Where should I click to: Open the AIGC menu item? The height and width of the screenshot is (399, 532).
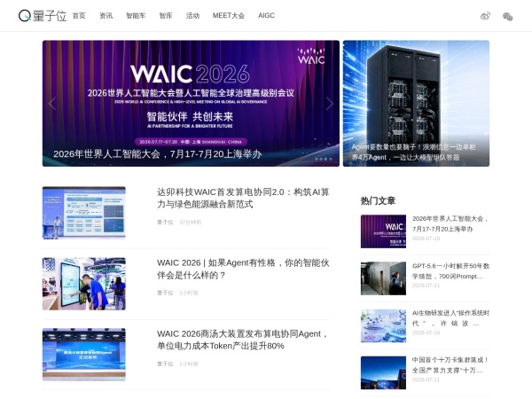point(266,16)
